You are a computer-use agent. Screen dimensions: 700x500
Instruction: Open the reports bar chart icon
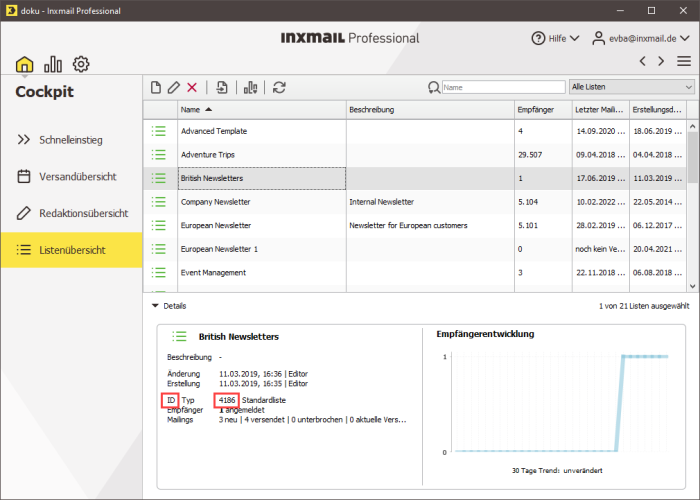pos(53,64)
